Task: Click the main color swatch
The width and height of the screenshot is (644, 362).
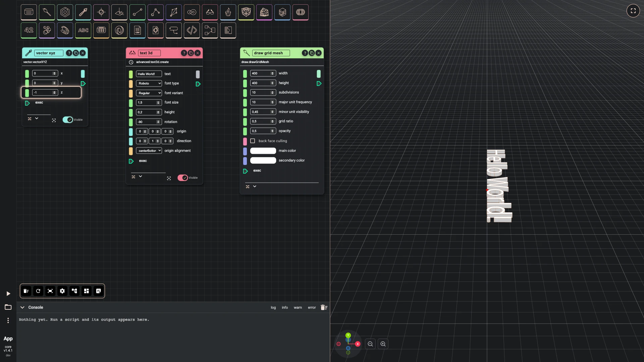Action: tap(263, 151)
